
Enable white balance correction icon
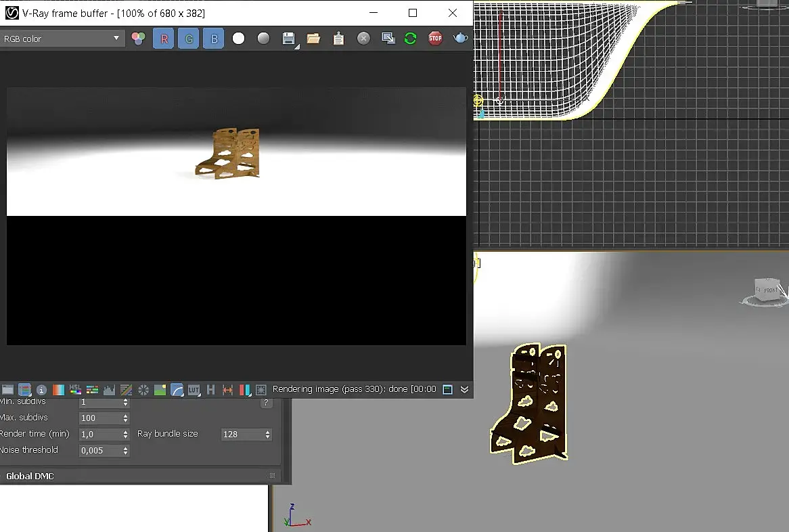(58, 390)
